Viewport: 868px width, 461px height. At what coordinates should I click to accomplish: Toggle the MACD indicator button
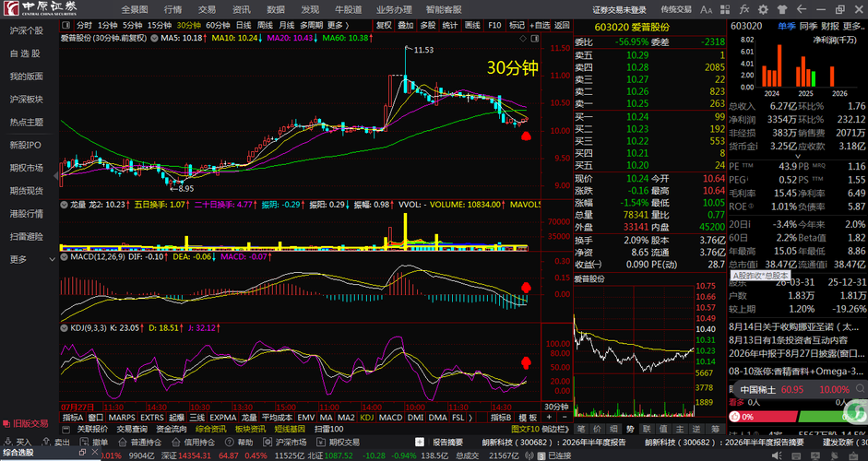pyautogui.click(x=390, y=418)
